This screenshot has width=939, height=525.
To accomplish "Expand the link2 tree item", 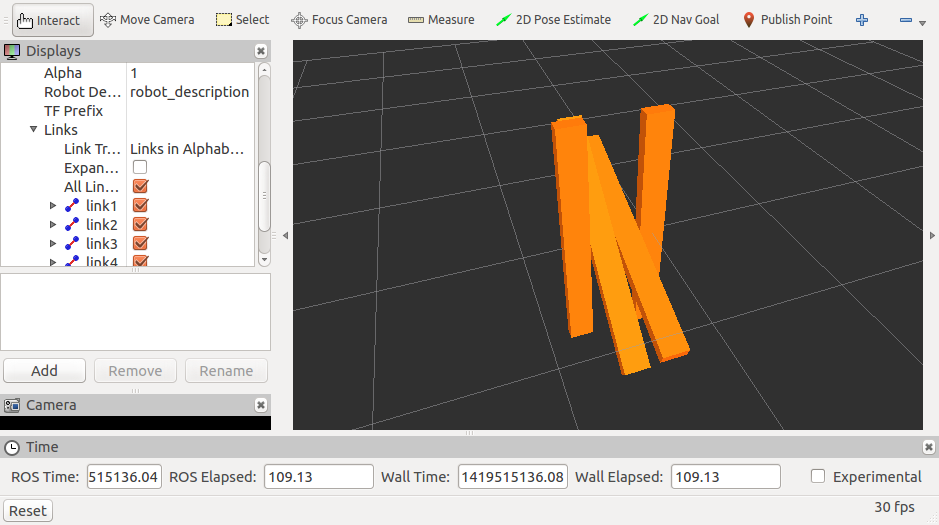I will coord(53,224).
